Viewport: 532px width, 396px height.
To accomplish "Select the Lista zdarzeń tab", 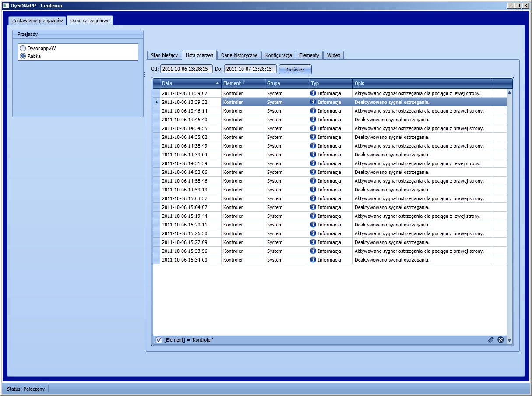I will point(199,55).
